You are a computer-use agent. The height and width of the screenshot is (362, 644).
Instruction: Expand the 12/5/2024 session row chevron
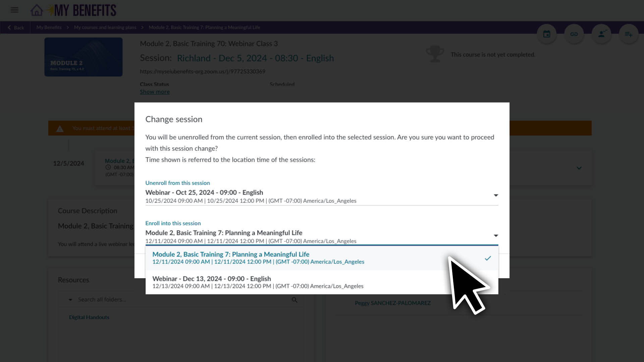click(x=579, y=168)
